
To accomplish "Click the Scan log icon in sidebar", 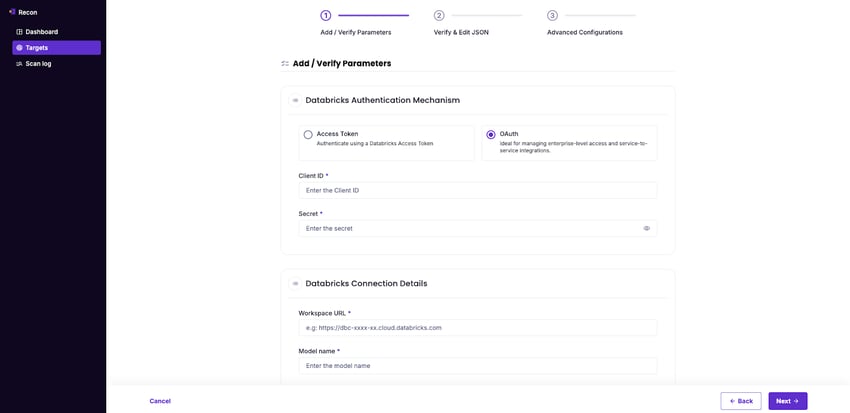I will (19, 64).
